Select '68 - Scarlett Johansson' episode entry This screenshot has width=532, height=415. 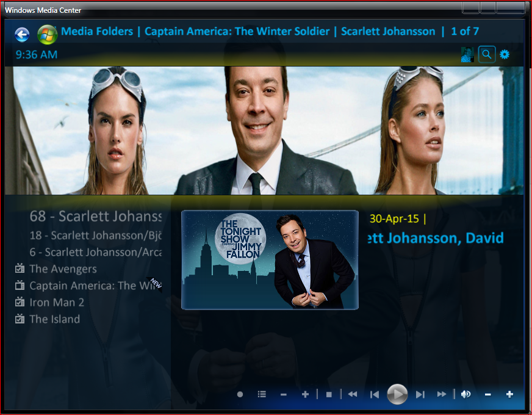pos(96,217)
